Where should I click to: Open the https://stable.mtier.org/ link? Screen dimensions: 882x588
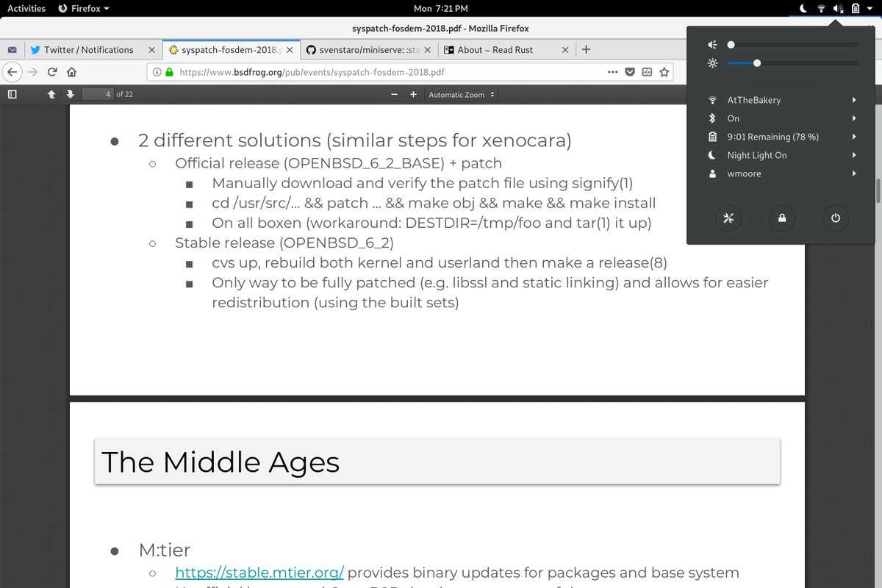[259, 573]
